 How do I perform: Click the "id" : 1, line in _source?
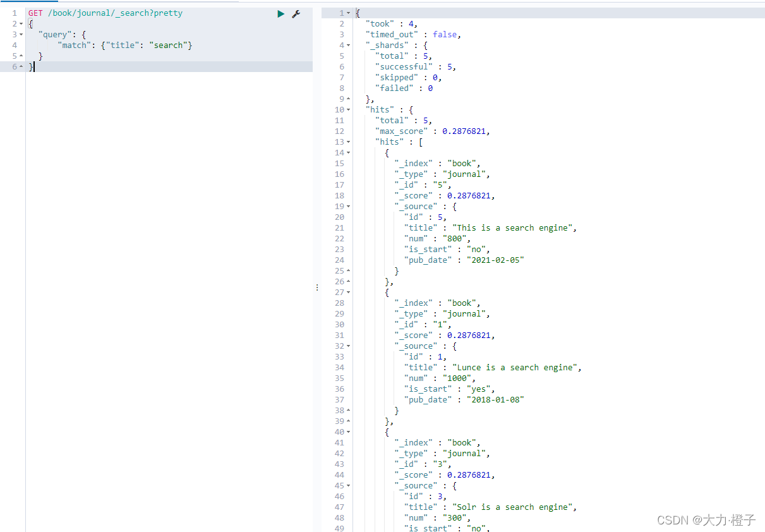click(x=426, y=356)
